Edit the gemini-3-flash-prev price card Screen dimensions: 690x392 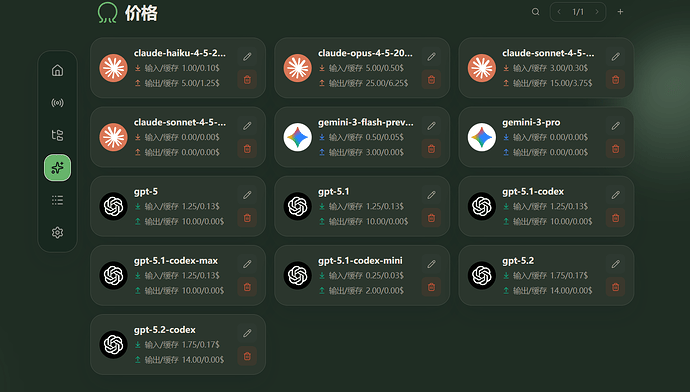click(x=431, y=126)
